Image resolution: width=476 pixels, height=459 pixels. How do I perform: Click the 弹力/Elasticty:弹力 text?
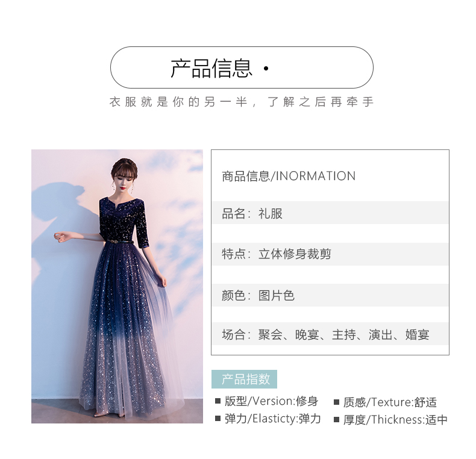272,419
